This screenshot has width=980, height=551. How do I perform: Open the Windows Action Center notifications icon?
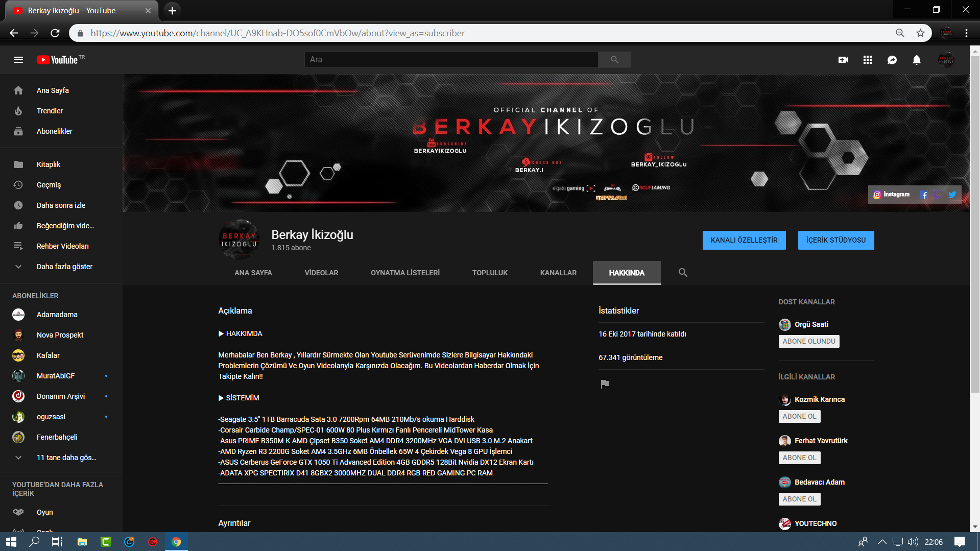coord(960,542)
